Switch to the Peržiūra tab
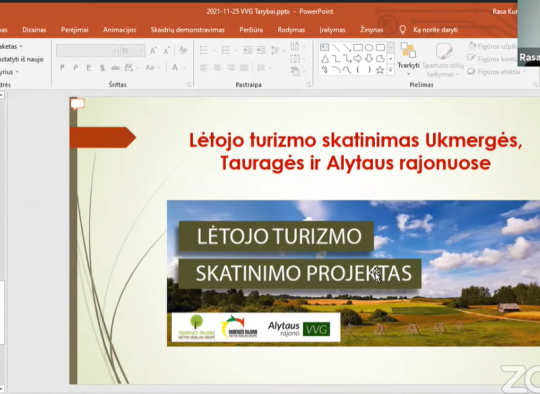 point(251,30)
